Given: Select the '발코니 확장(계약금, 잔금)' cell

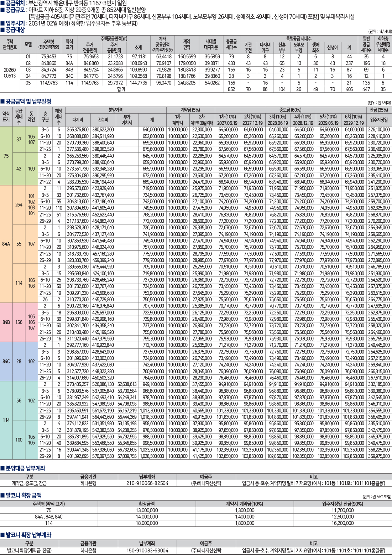Looking at the screenshot, I should click(29, 550).
